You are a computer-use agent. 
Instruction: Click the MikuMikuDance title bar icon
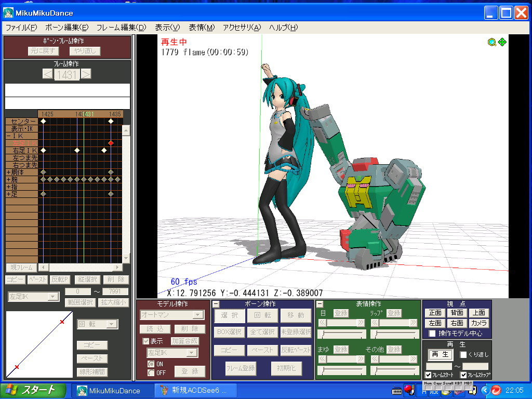(x=8, y=13)
